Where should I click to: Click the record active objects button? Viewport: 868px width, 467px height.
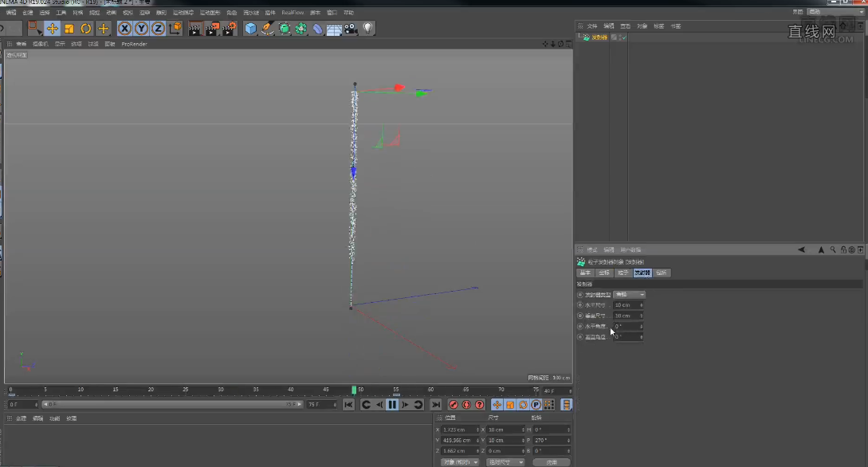click(454, 405)
